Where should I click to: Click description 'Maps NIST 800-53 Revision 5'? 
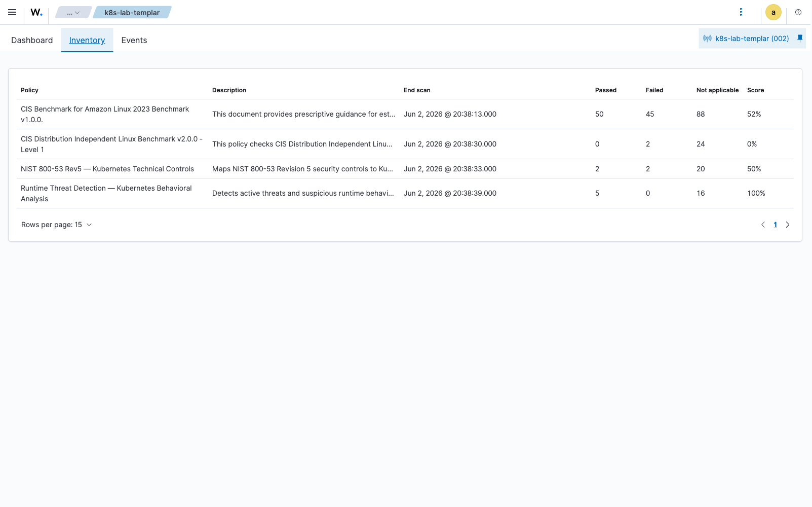pos(303,169)
